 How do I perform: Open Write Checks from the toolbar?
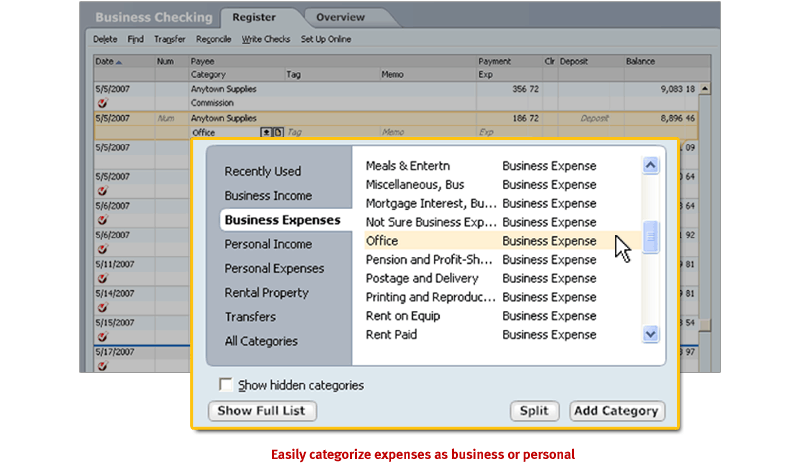[265, 39]
